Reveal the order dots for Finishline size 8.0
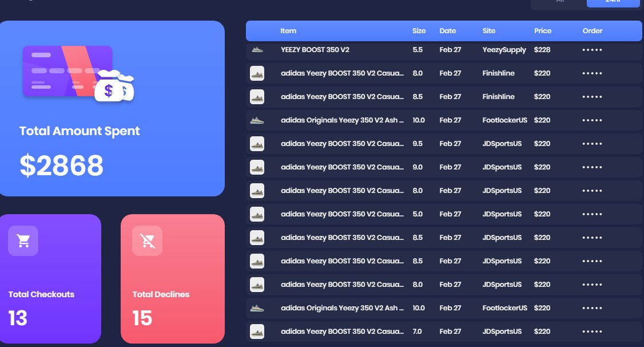The image size is (644, 347). pyautogui.click(x=592, y=73)
